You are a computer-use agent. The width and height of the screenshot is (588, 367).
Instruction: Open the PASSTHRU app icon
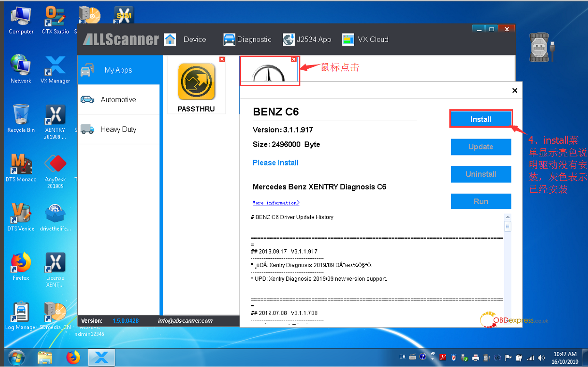coord(196,82)
